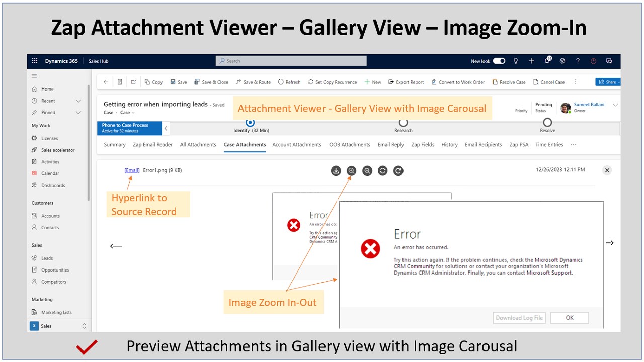Click the plus quick create icon
This screenshot has width=644, height=362.
[531, 61]
